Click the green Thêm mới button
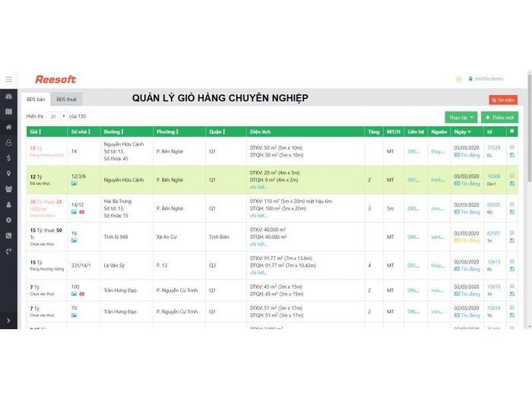The width and height of the screenshot is (532, 399). tap(499, 117)
